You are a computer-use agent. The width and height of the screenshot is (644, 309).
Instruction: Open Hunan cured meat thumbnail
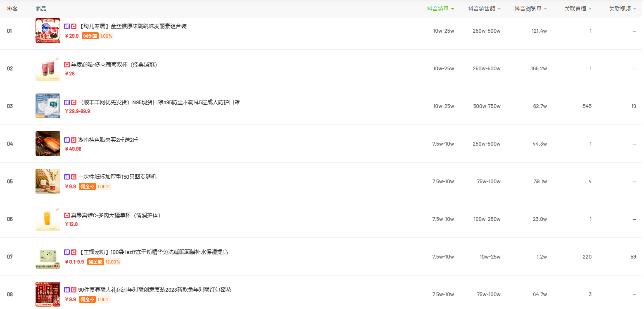(x=48, y=144)
